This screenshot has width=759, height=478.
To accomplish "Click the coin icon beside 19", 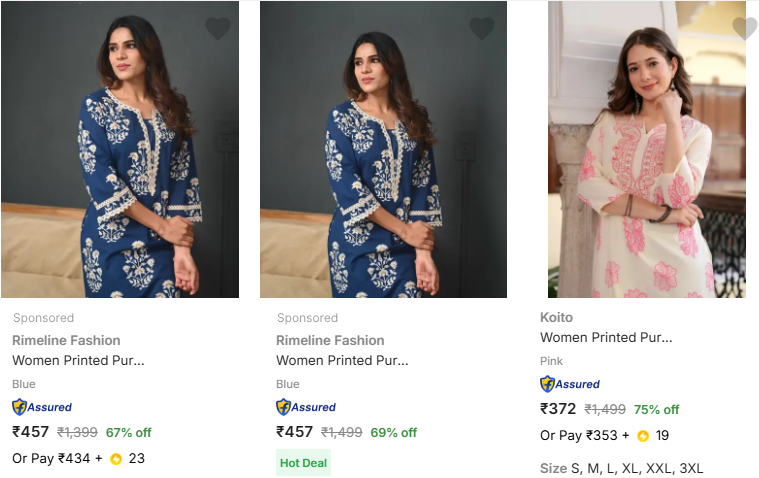I will tap(643, 436).
